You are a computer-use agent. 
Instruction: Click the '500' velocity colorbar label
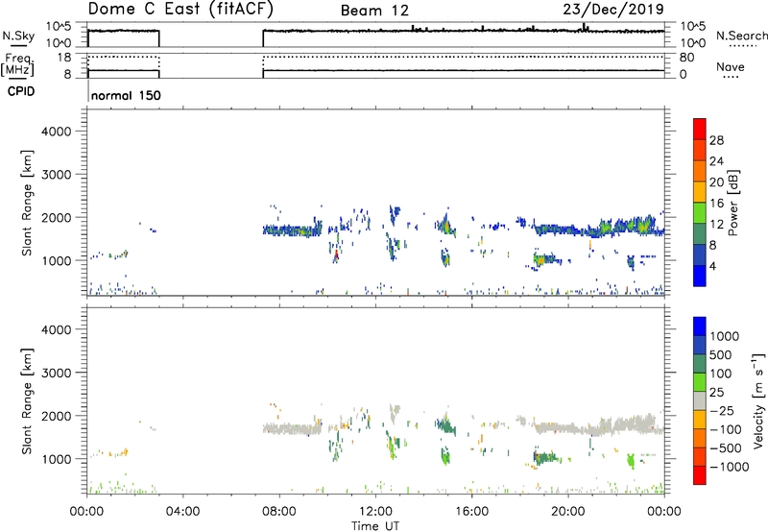pyautogui.click(x=721, y=355)
